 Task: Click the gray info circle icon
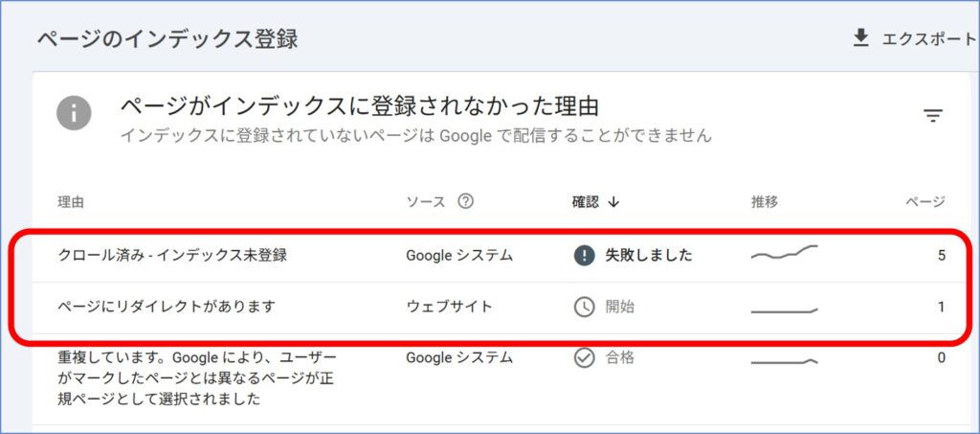74,113
